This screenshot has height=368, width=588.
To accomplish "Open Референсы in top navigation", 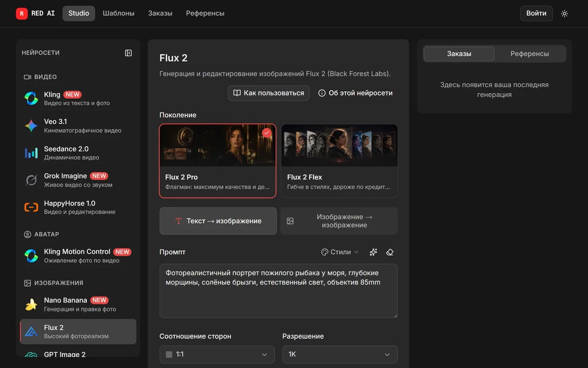I will click(205, 13).
